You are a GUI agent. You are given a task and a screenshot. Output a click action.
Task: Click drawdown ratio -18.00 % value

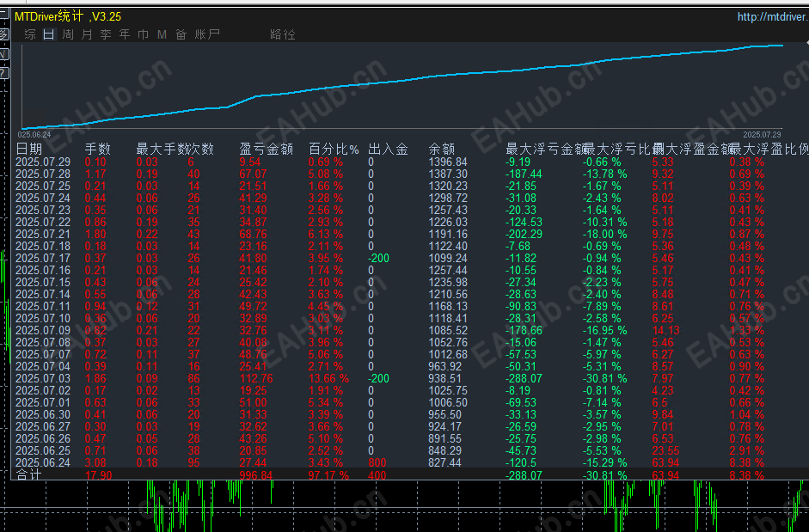click(x=604, y=235)
